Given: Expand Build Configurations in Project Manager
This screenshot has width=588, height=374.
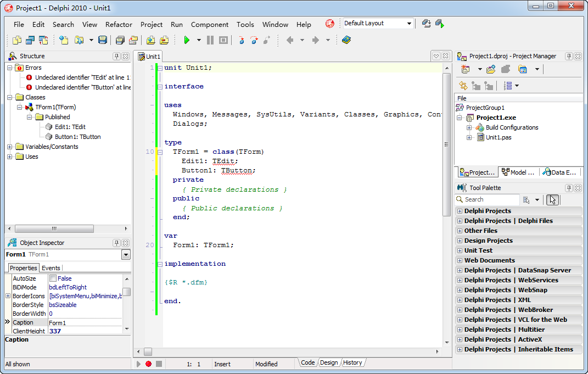Looking at the screenshot, I should (469, 128).
